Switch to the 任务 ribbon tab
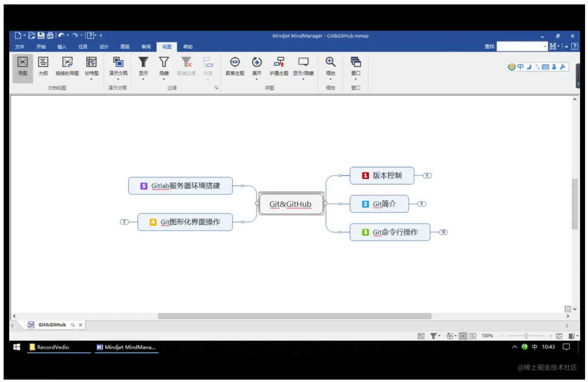Screen dimensions: 588x382 pyautogui.click(x=83, y=47)
